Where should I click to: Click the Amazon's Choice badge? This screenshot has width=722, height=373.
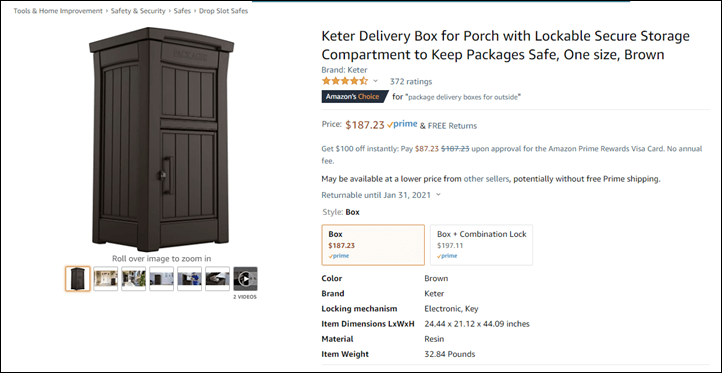tap(355, 97)
